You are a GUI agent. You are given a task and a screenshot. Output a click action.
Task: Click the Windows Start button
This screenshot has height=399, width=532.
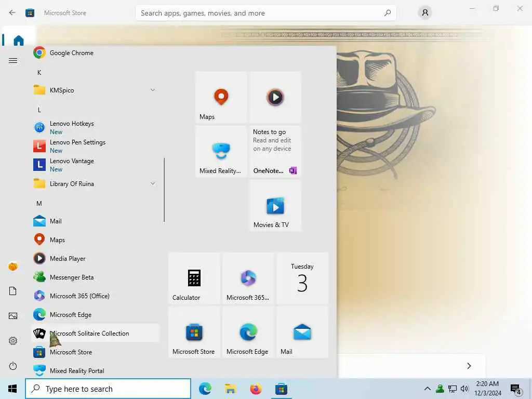coord(12,389)
